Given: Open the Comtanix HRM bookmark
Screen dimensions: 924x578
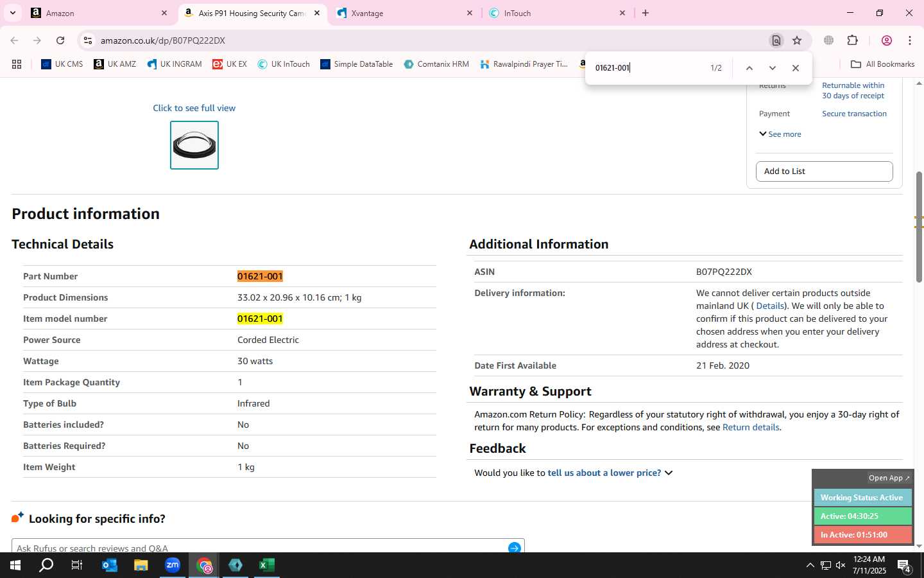Looking at the screenshot, I should (436, 64).
